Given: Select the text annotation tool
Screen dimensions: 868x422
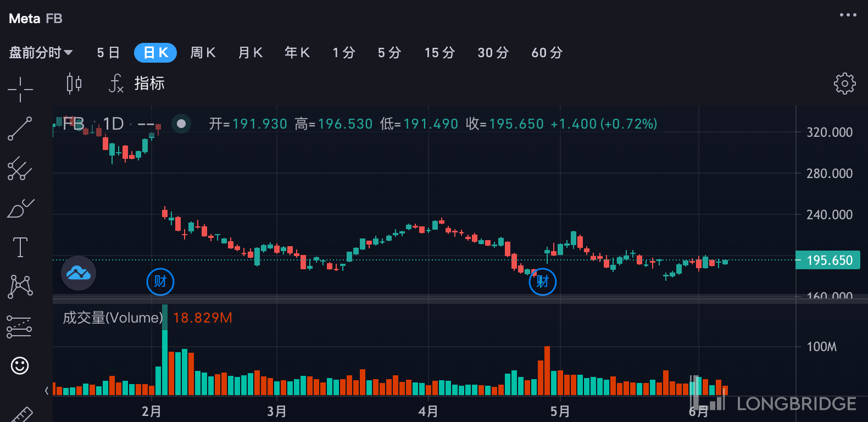Looking at the screenshot, I should (20, 247).
